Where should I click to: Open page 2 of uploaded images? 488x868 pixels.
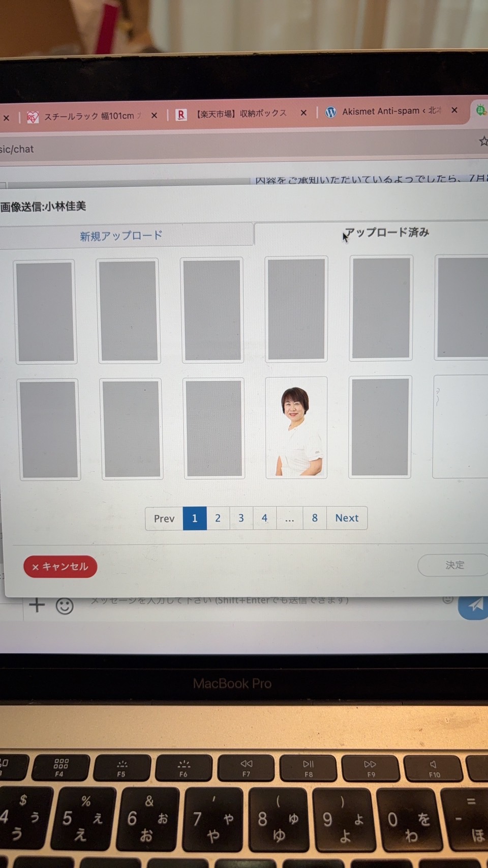tap(218, 518)
